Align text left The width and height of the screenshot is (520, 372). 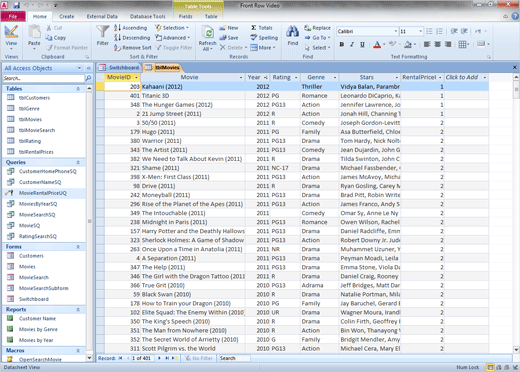[x=427, y=44]
